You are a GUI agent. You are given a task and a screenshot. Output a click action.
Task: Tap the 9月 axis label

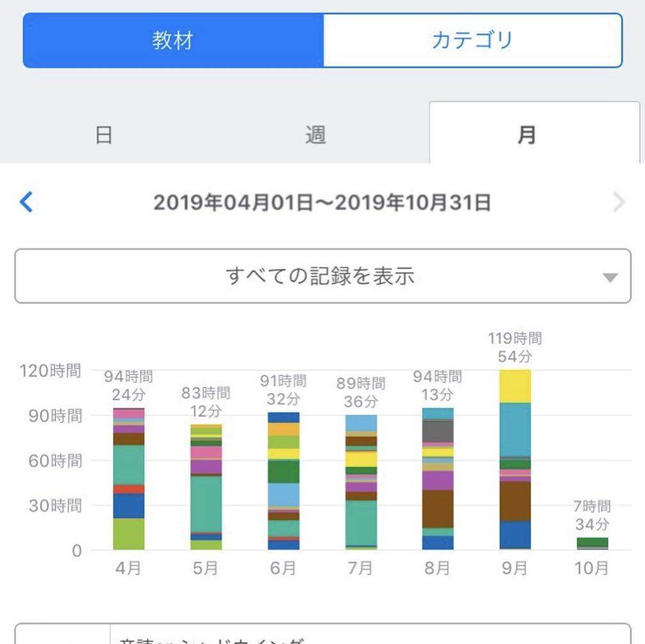[514, 568]
